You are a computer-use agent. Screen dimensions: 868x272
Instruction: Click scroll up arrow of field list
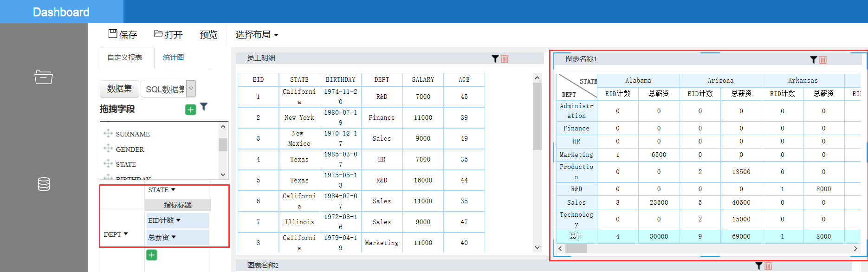223,127
